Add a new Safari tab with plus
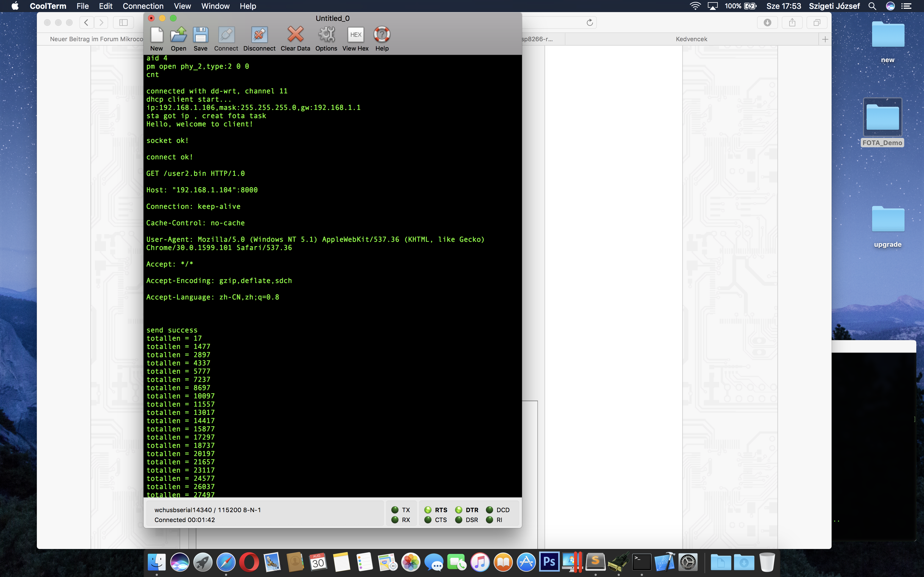924x577 pixels. pos(825,39)
